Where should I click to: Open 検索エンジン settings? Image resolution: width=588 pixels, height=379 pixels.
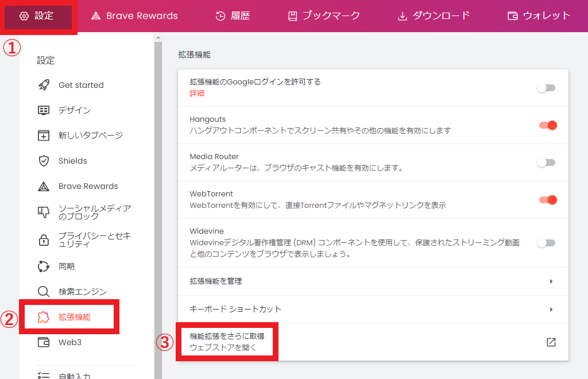pyautogui.click(x=83, y=292)
